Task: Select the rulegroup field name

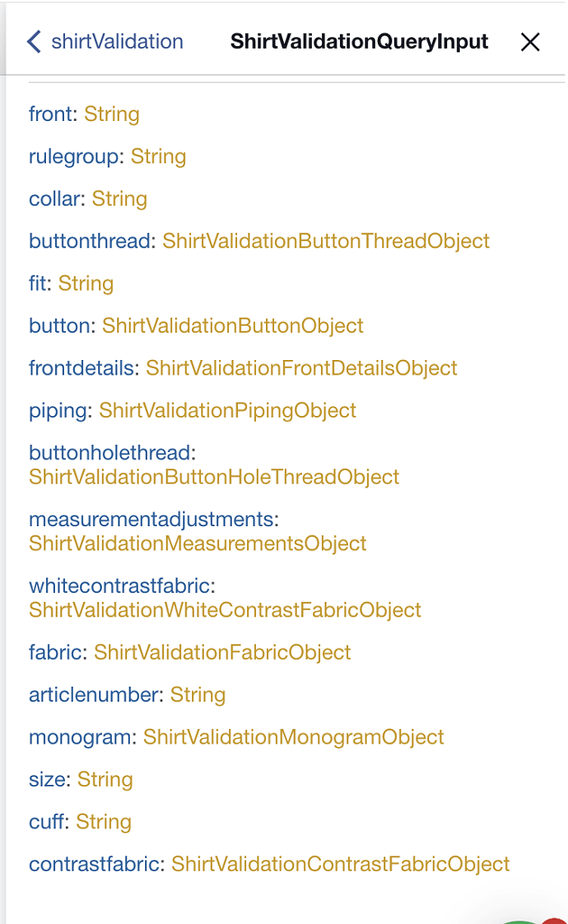Action: pyautogui.click(x=74, y=156)
